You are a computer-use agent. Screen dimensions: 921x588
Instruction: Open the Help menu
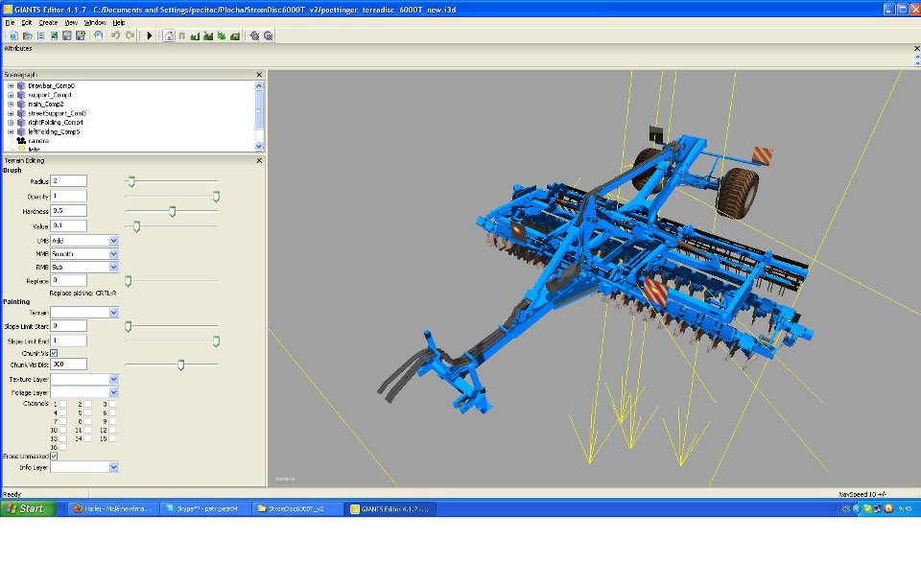[119, 22]
